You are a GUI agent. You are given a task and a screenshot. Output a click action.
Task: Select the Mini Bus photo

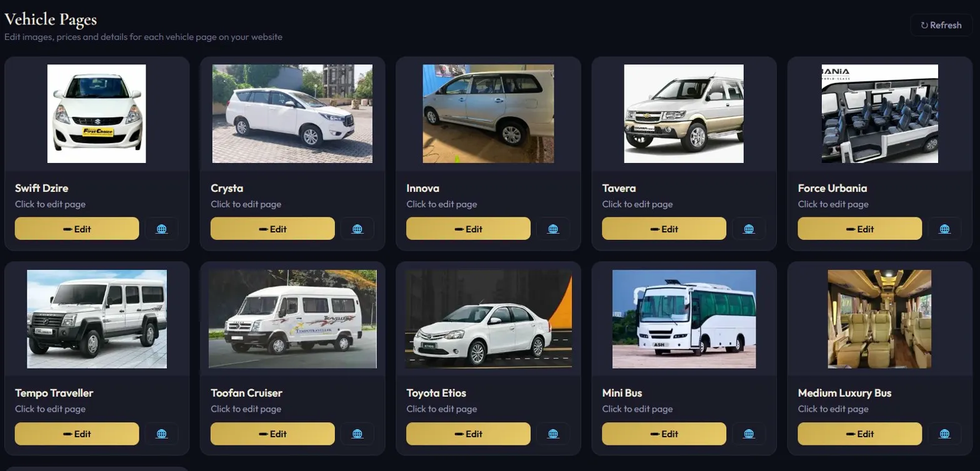[684, 319]
